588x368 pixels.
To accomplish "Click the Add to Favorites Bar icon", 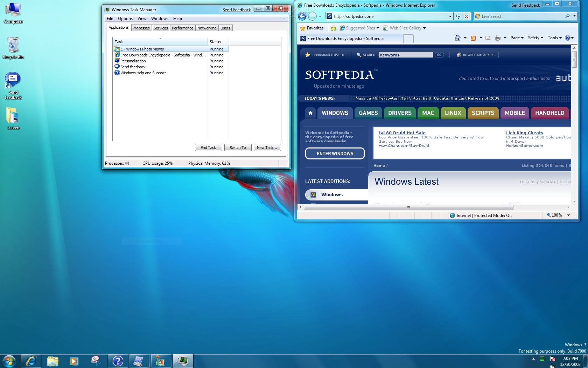I will coord(334,28).
